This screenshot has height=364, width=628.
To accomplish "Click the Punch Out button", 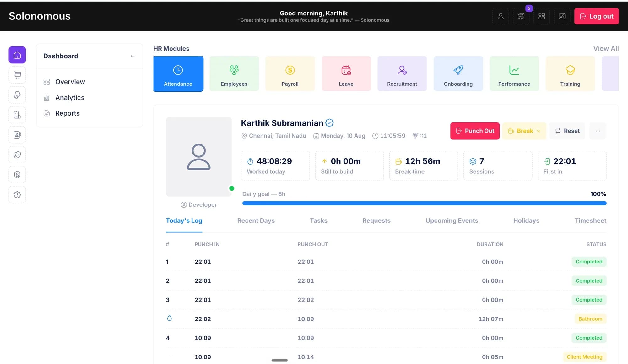I will pyautogui.click(x=475, y=131).
